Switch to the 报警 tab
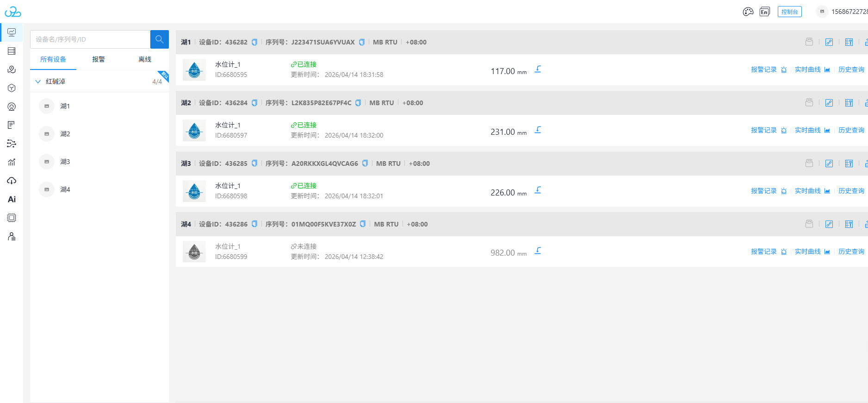Screen dimensions: 868x403 click(99, 59)
